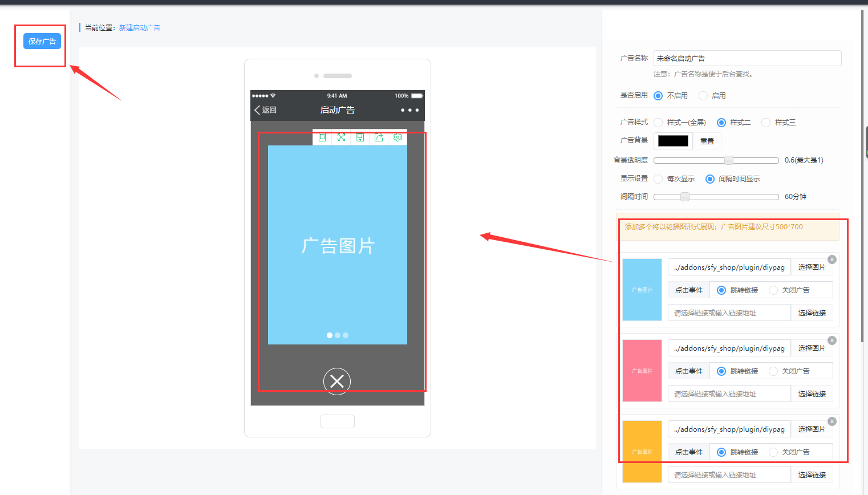Click 选择图片 for the second ad image

(x=812, y=348)
